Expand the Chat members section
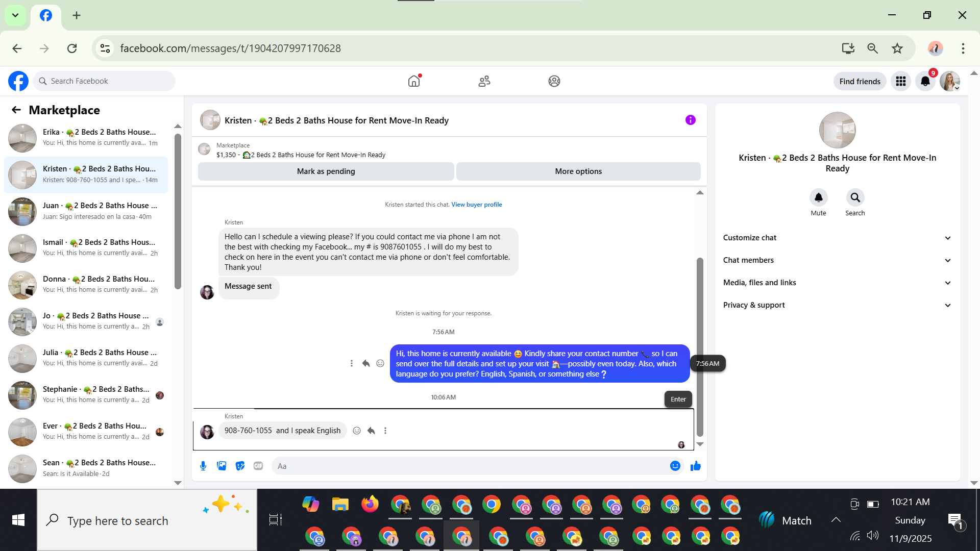 tap(837, 260)
